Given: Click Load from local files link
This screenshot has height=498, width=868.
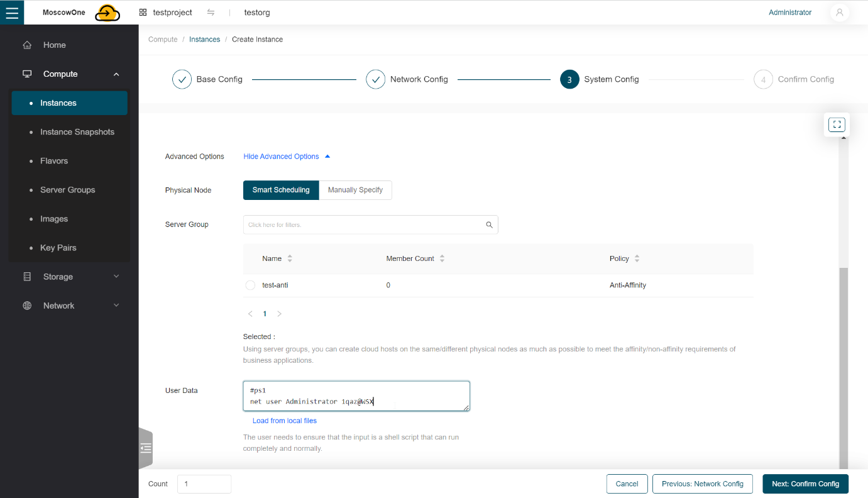Looking at the screenshot, I should [x=284, y=421].
